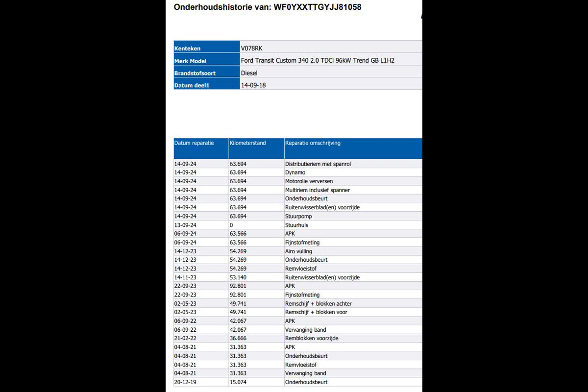
Task: Click the Onderhoudshistorie title with the VIN number
Action: click(268, 7)
